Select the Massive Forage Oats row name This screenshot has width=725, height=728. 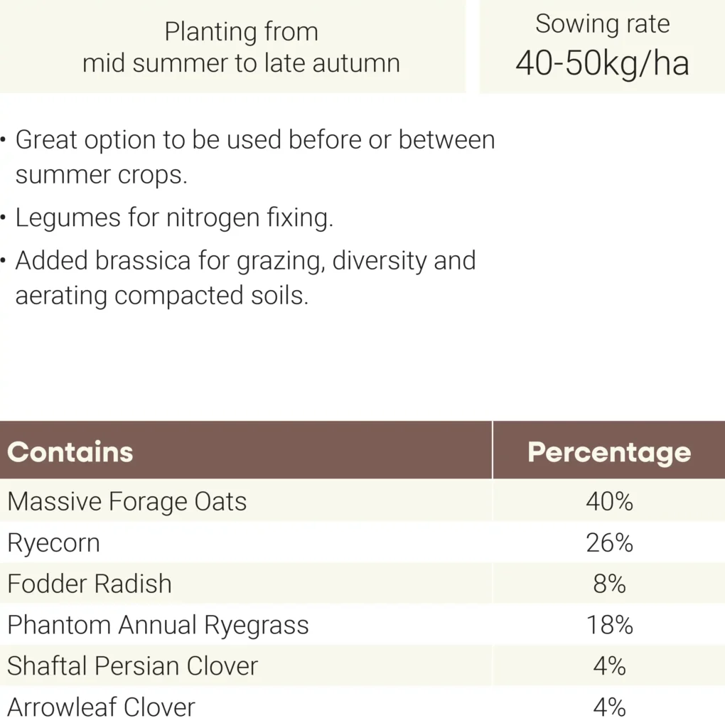coord(127,502)
